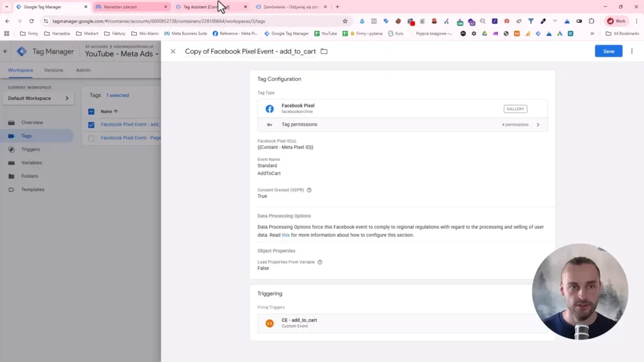Open the Moi klienci bookmarks folder
The width and height of the screenshot is (644, 362).
click(145, 34)
